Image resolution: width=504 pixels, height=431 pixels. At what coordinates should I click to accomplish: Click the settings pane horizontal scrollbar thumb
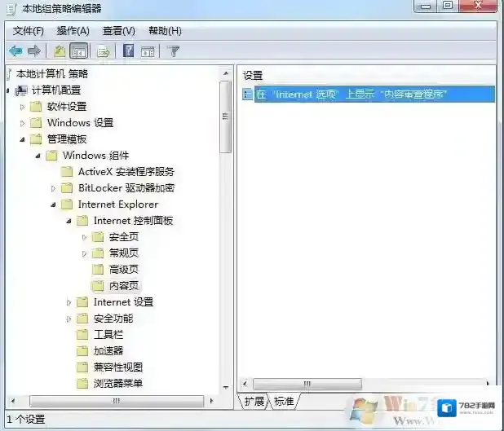pyautogui.click(x=307, y=384)
